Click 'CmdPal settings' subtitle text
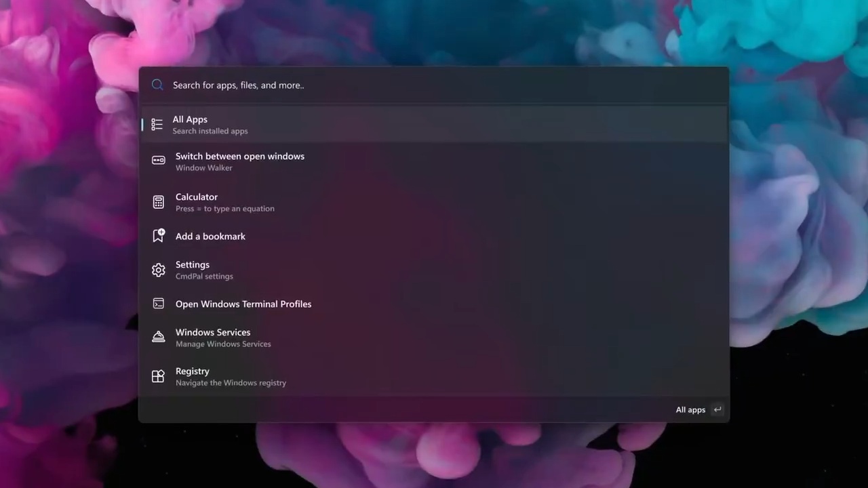The height and width of the screenshot is (488, 868). coord(204,276)
